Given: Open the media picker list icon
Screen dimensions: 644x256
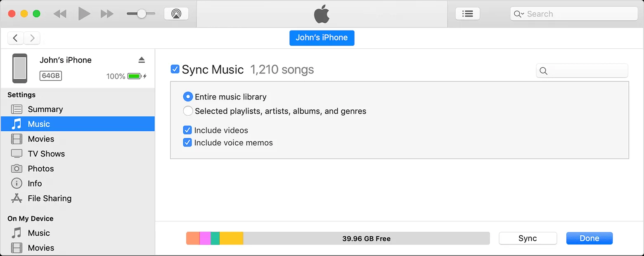Looking at the screenshot, I should [467, 13].
